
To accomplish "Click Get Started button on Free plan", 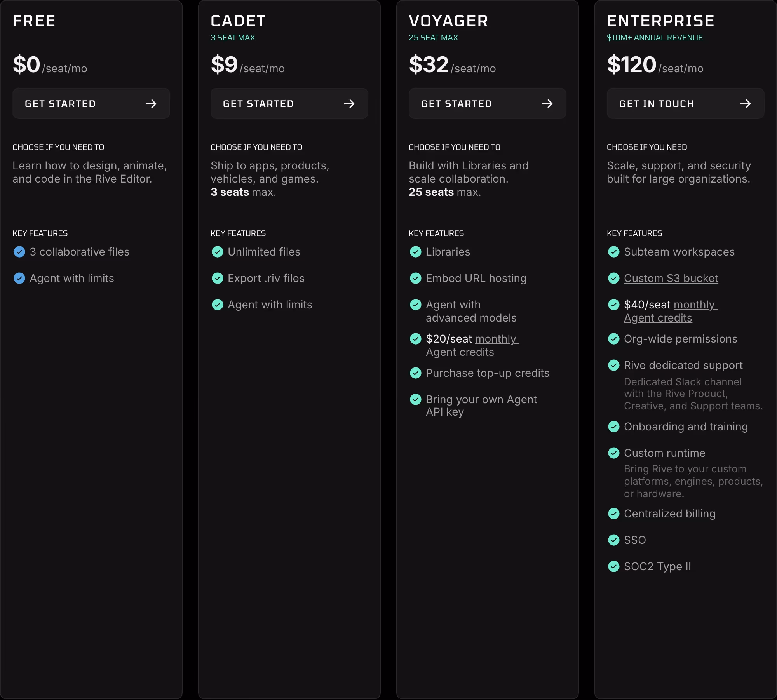I will click(91, 103).
